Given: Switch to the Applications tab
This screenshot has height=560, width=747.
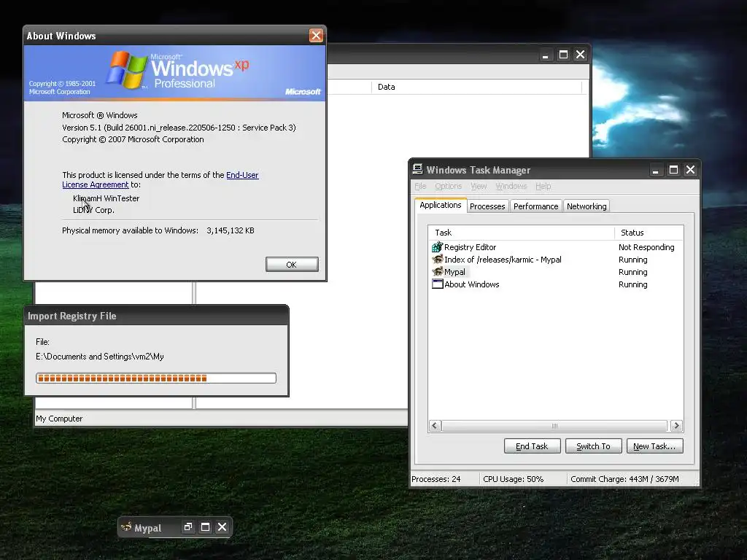Looking at the screenshot, I should point(441,205).
